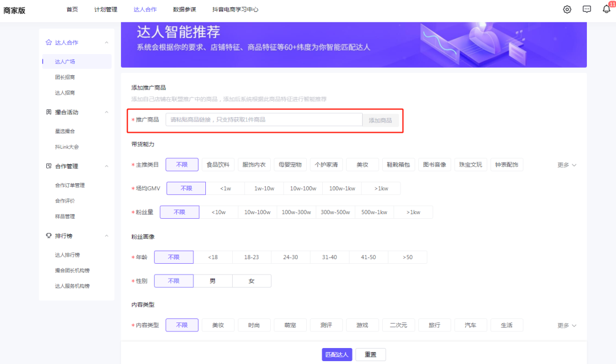Select 抖Link大会 in the sidebar
Screen dimensions: 616x364
tap(67, 147)
